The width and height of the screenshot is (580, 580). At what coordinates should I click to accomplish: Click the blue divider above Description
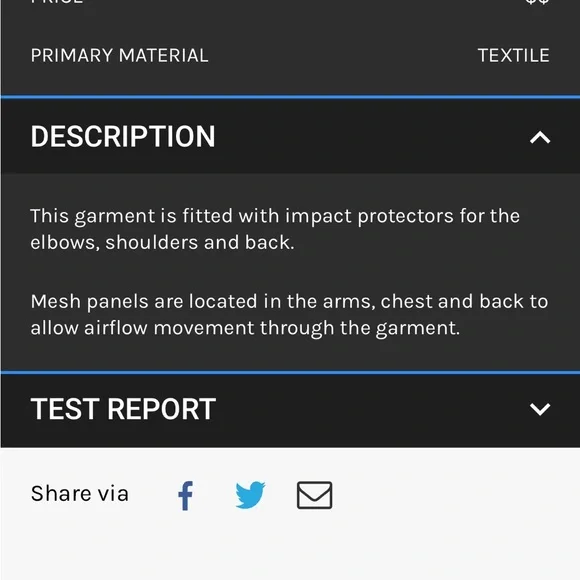290,97
